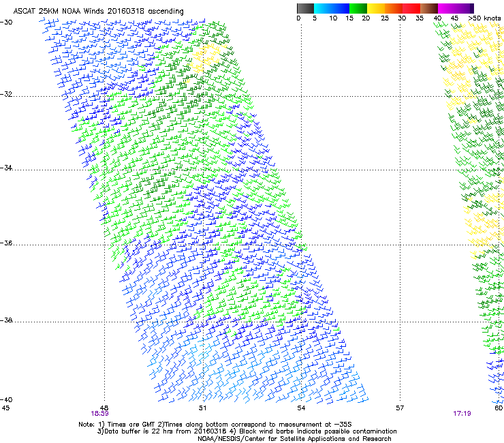Click the '57' longitude axis label

400,408
